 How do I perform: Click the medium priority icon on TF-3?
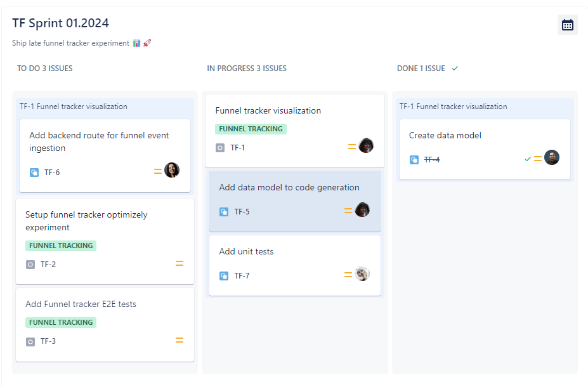point(180,341)
